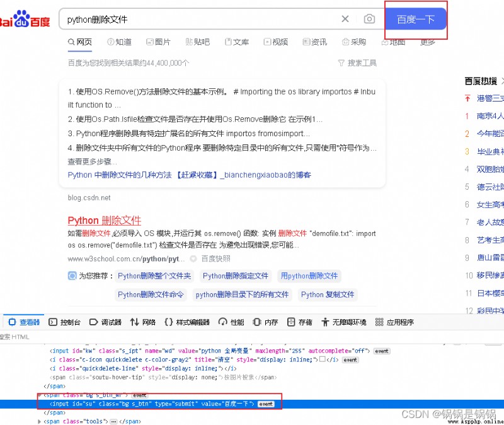Open the pinned hot search starting with 港警

pos(491,98)
